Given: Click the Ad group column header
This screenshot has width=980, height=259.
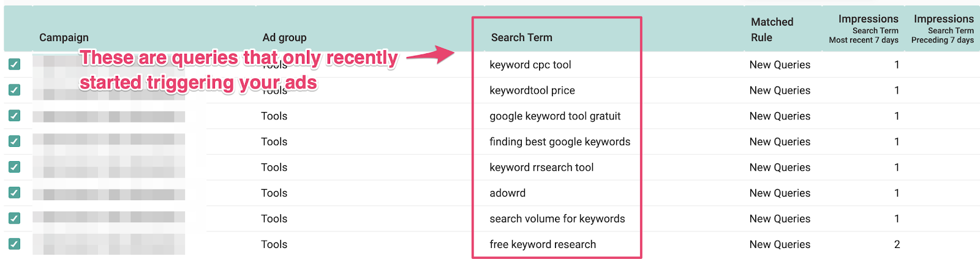Looking at the screenshot, I should [284, 37].
